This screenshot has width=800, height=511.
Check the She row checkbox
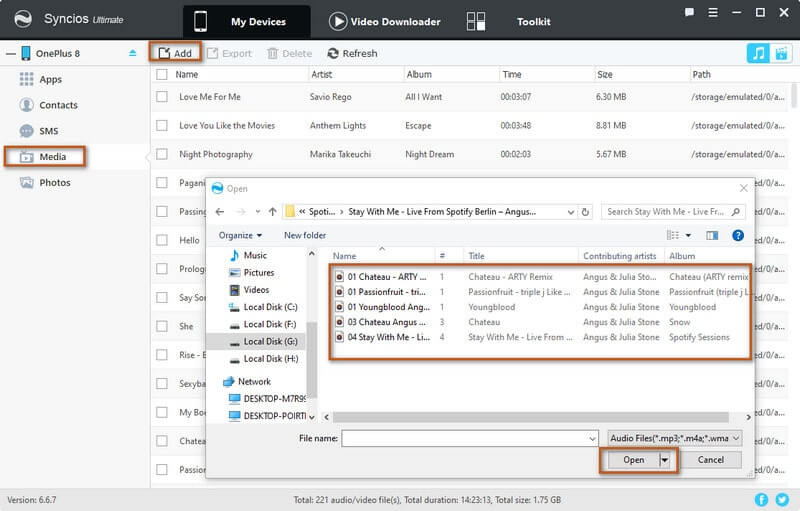click(162, 326)
